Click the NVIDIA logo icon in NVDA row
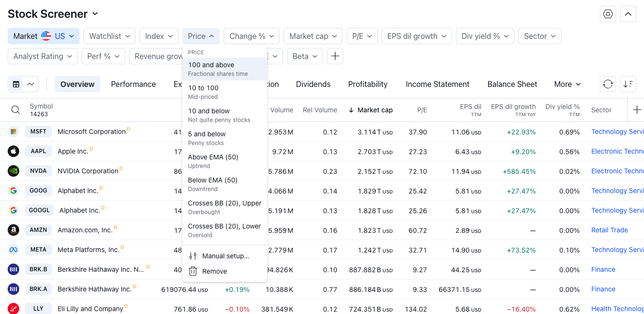The image size is (644, 314). [13, 171]
